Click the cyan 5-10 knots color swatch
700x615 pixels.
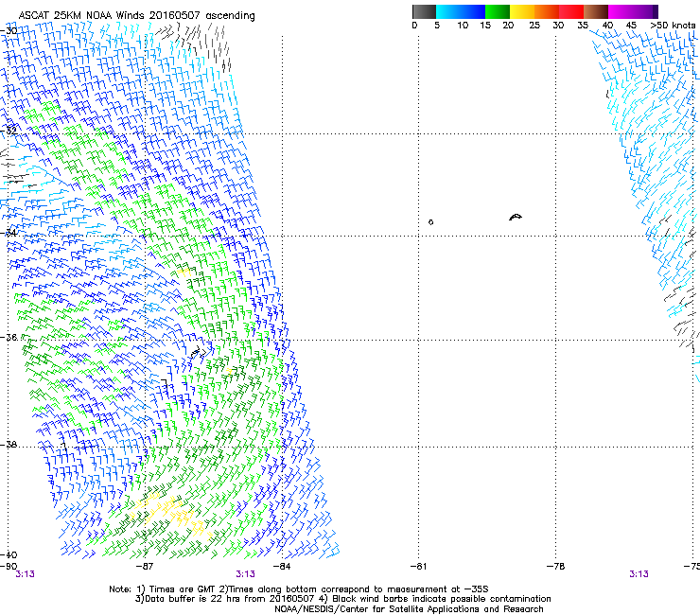pos(448,11)
